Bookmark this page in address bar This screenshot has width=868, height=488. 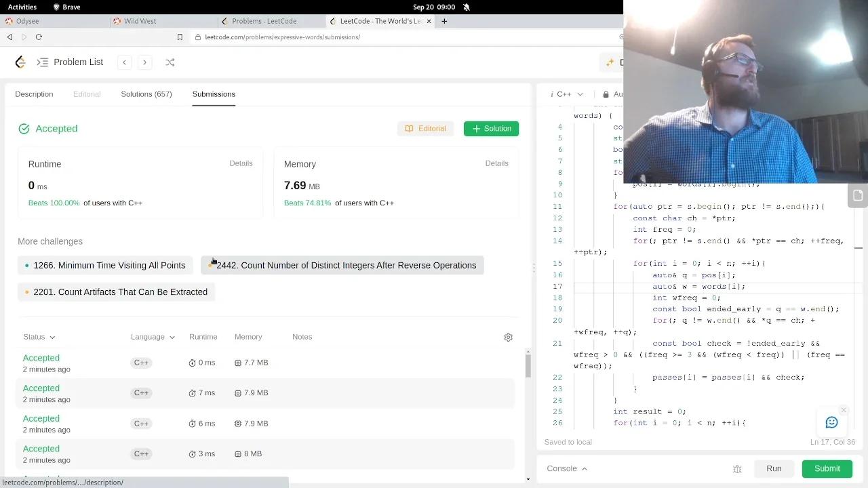tap(180, 37)
